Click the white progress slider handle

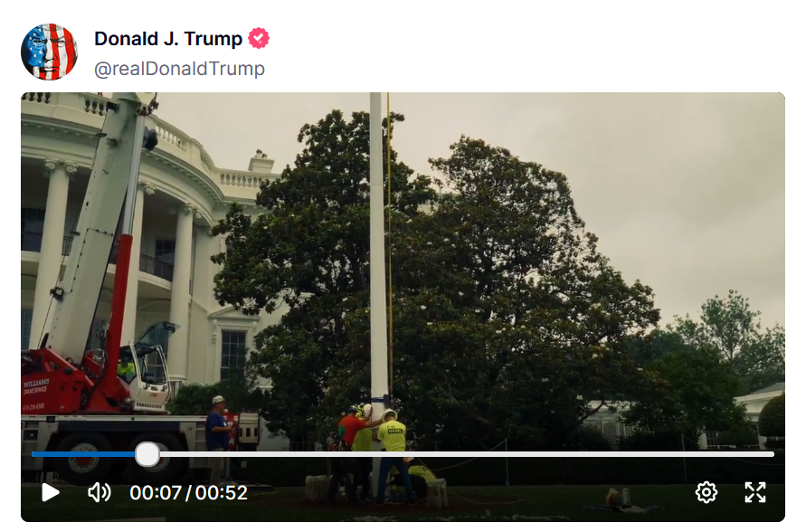147,454
